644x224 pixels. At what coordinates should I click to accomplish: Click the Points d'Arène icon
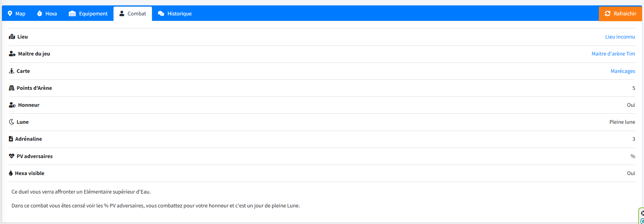(x=12, y=88)
